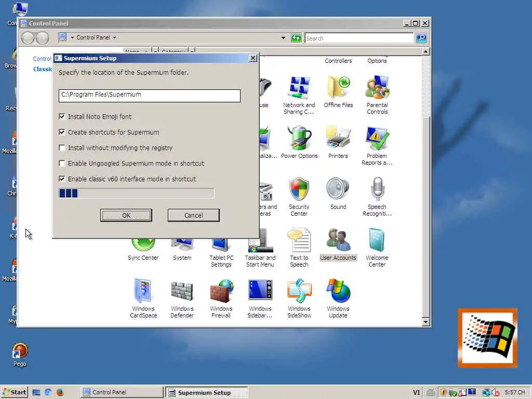
Task: Switch to Supermium Setup taskbar button
Action: click(207, 393)
